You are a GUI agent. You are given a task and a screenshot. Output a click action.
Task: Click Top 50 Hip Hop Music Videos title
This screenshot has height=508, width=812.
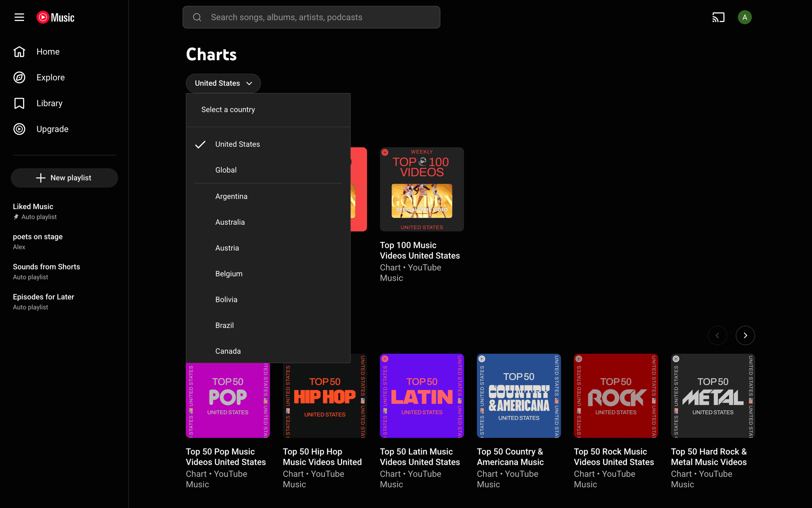pos(322,457)
